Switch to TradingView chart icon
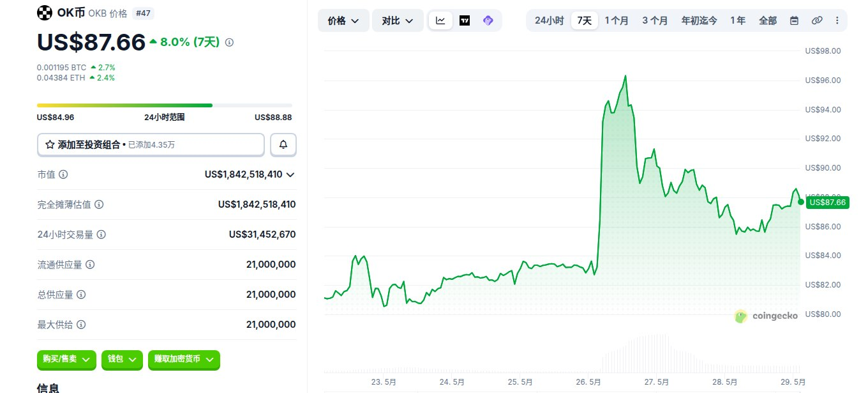 465,20
